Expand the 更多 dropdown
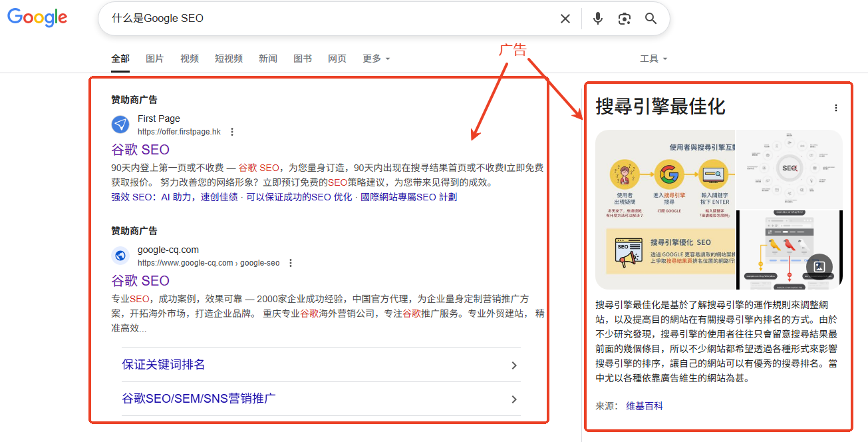The width and height of the screenshot is (868, 442). coord(376,59)
